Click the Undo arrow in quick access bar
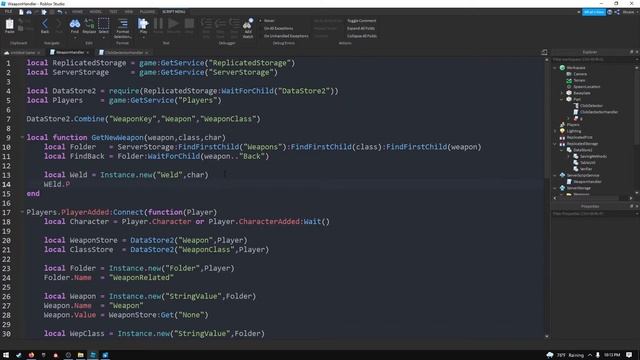640x360 pixels. pos(60,12)
